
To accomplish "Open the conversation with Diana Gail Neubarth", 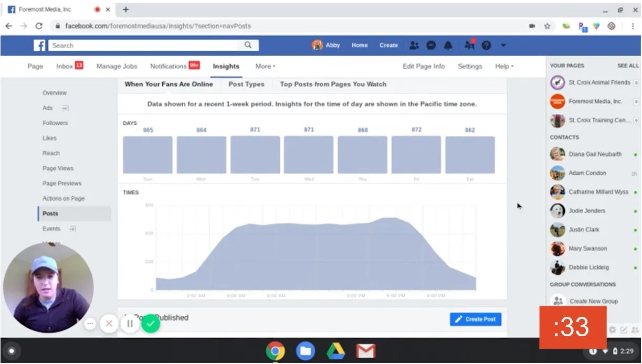I will coord(595,154).
